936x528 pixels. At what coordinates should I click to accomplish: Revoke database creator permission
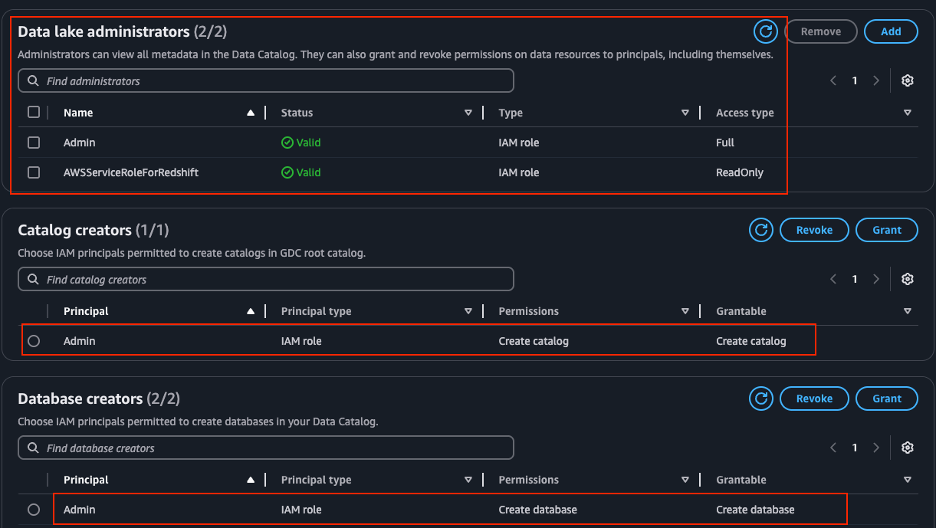814,399
